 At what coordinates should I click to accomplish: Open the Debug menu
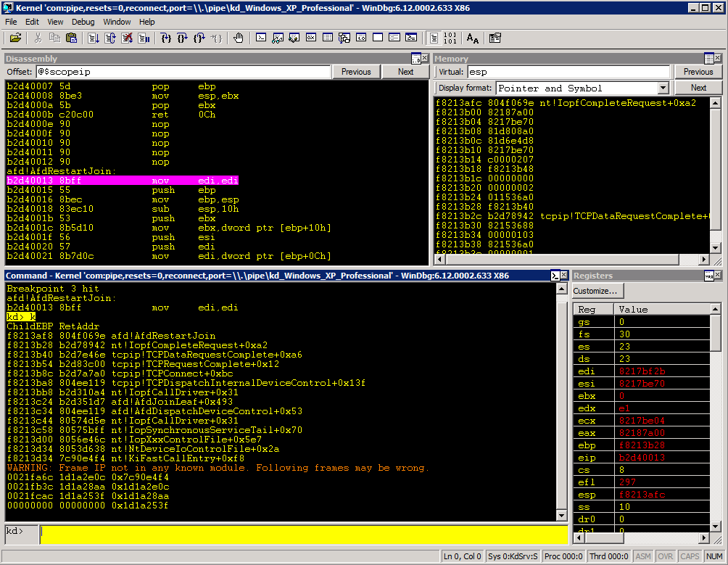(x=83, y=22)
